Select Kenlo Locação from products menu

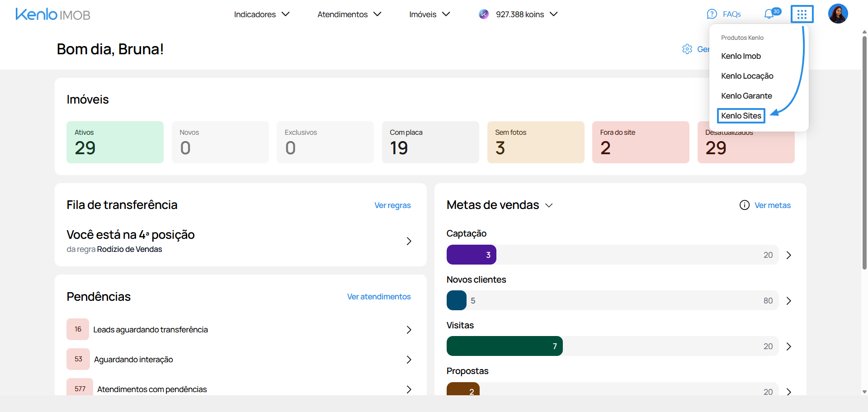[x=747, y=76]
